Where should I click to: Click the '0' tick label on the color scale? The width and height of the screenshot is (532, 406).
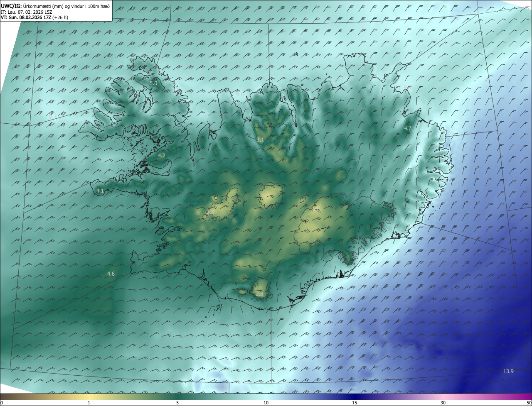coord(2,403)
